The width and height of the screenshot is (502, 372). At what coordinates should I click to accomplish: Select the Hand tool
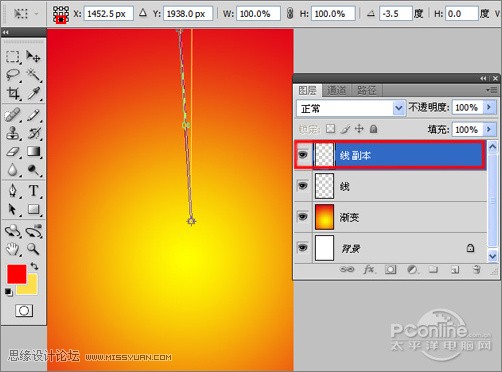13,249
